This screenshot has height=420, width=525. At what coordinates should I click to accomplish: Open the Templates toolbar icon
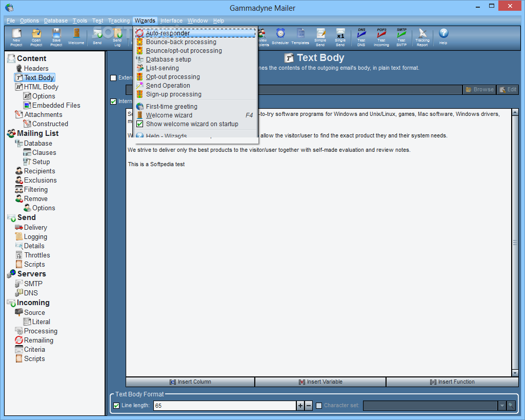300,36
